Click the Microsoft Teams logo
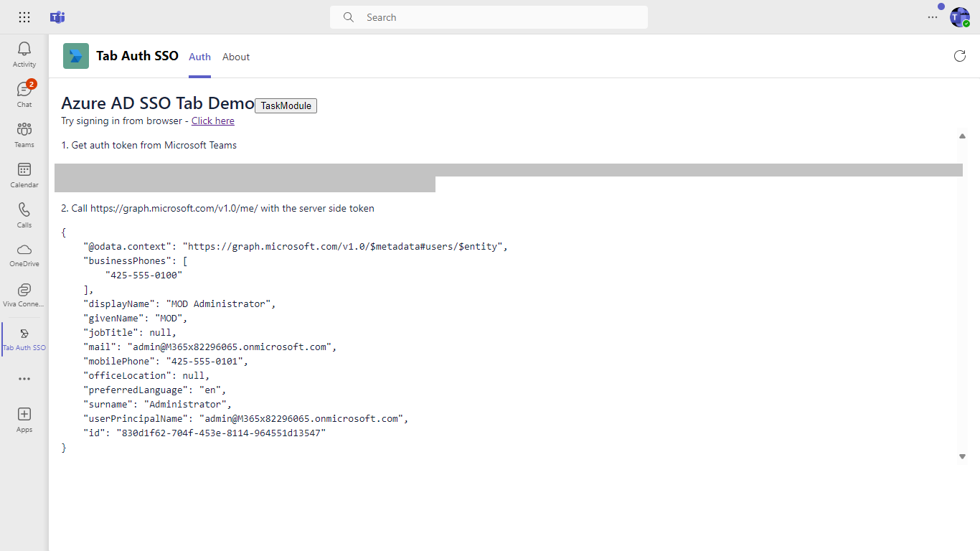 point(57,17)
